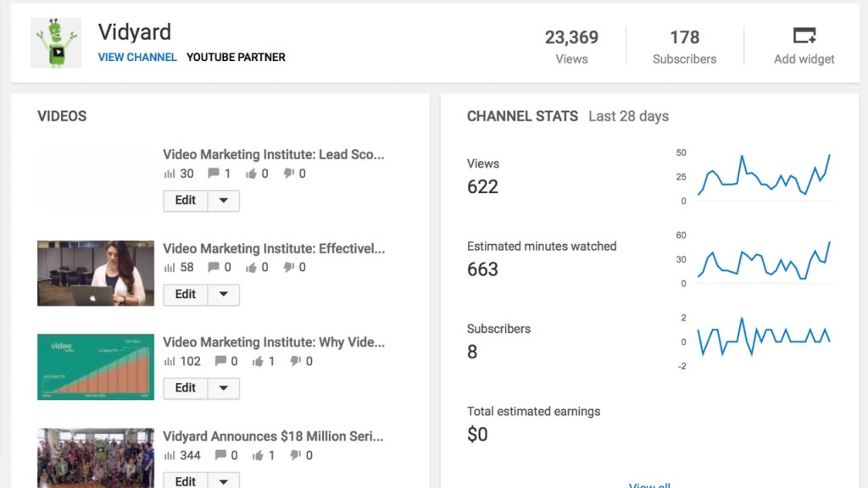Open green chart thumbnail of Why Vide... video
The width and height of the screenshot is (868, 488).
coord(96,367)
